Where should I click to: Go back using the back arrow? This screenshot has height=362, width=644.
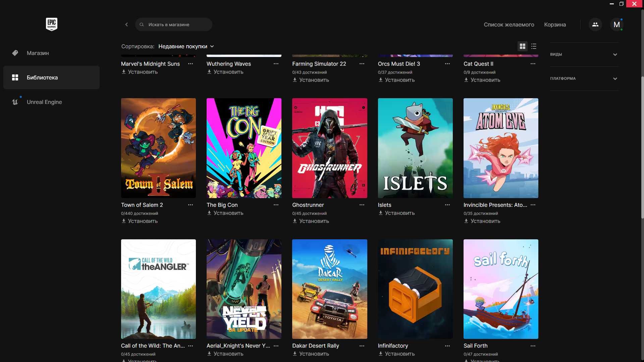tap(126, 24)
